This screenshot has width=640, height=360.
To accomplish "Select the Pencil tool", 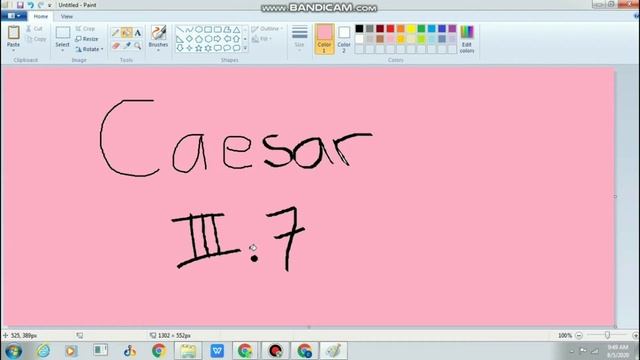I will tap(116, 33).
